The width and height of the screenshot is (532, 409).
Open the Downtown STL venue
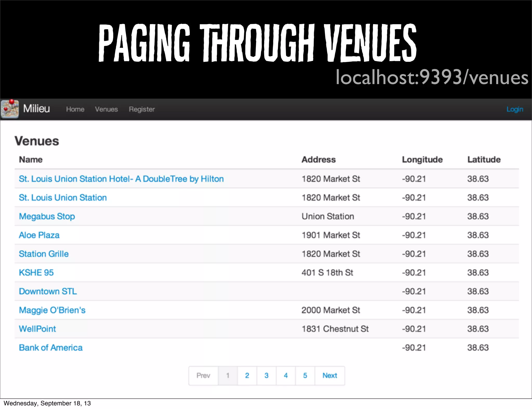[x=48, y=291]
